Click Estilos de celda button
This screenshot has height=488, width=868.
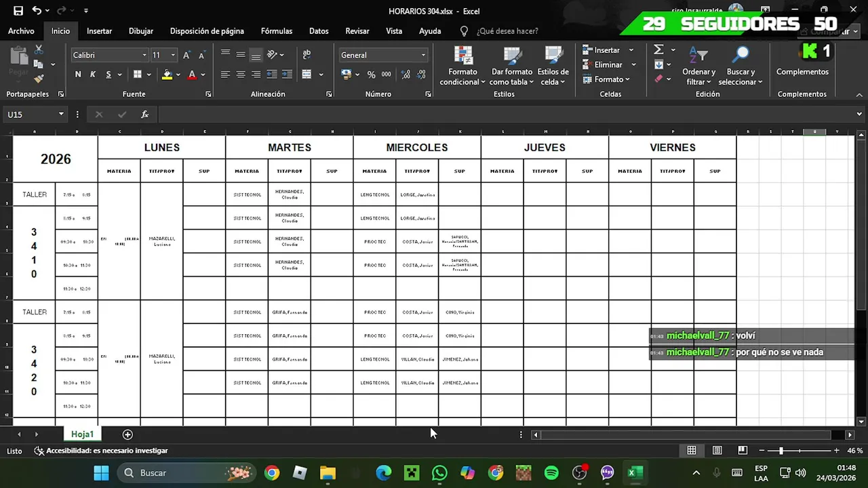point(553,66)
